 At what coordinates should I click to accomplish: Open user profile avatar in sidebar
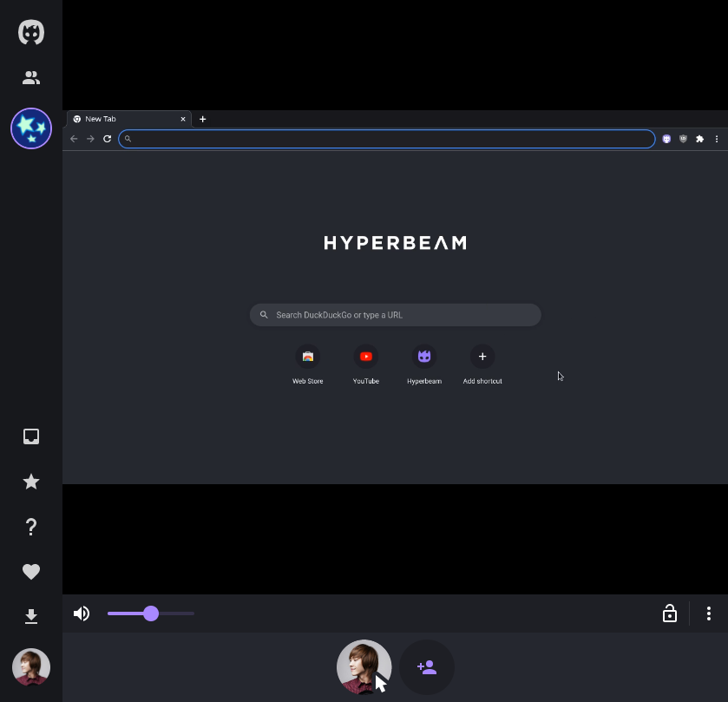pos(31,667)
